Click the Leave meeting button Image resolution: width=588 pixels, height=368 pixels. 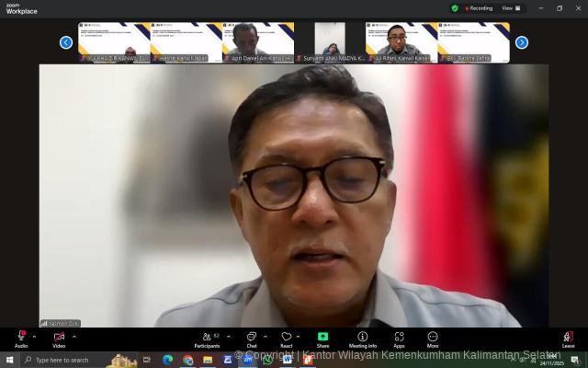(x=568, y=338)
